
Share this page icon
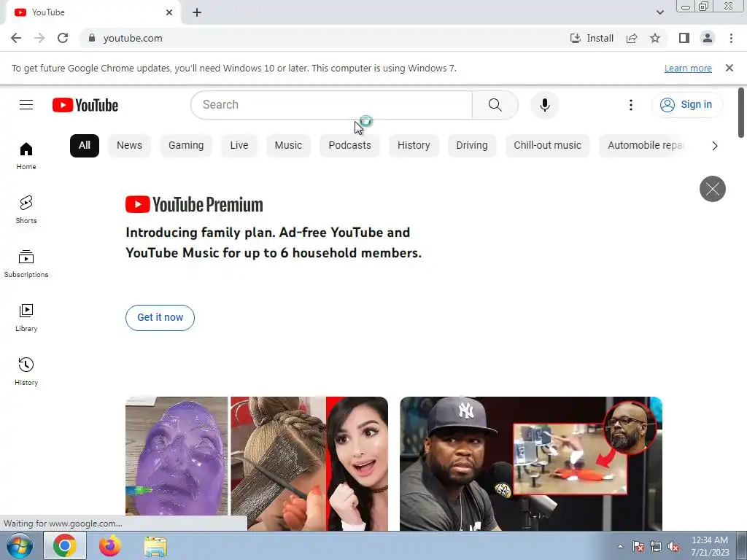[x=632, y=38]
